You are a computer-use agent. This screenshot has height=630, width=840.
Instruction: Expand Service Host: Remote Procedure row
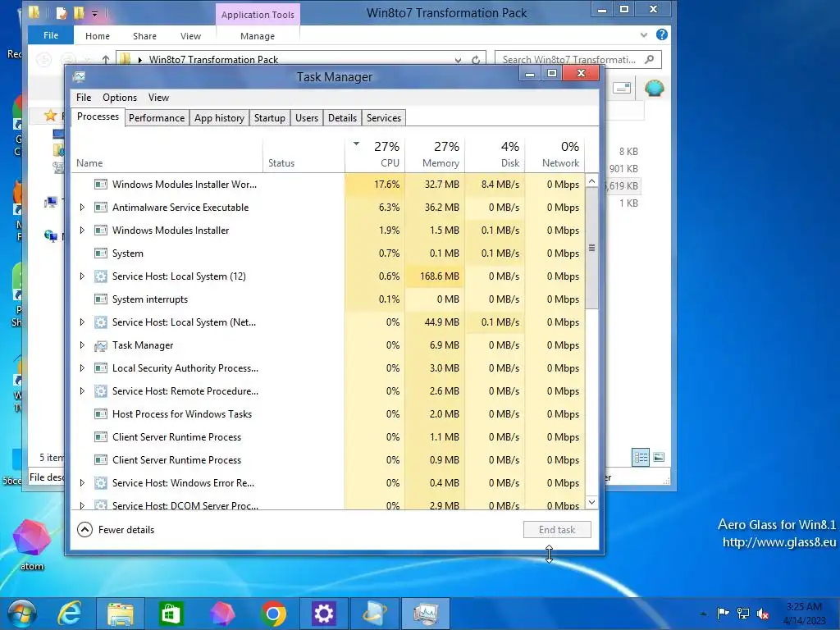coord(82,391)
